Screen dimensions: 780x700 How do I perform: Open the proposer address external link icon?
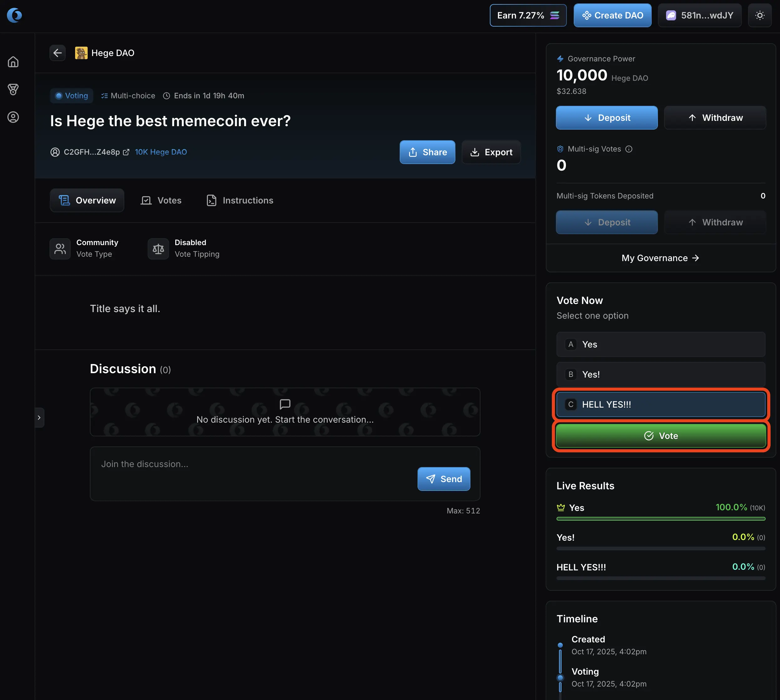(x=126, y=152)
